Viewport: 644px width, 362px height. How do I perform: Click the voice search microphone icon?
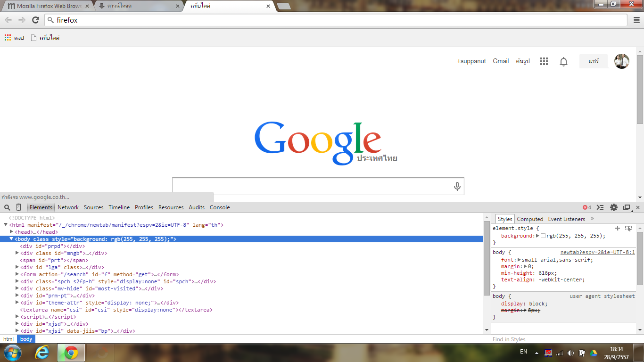pyautogui.click(x=457, y=187)
